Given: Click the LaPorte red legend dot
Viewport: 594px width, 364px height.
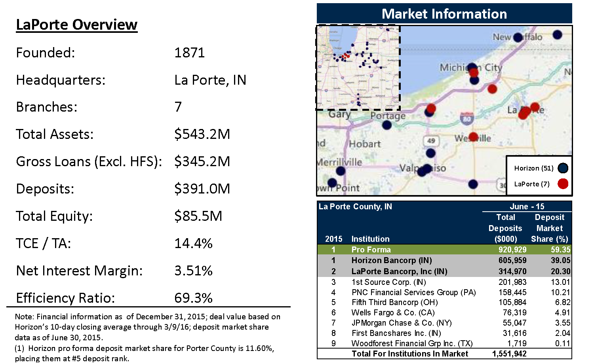Looking at the screenshot, I should click(563, 184).
